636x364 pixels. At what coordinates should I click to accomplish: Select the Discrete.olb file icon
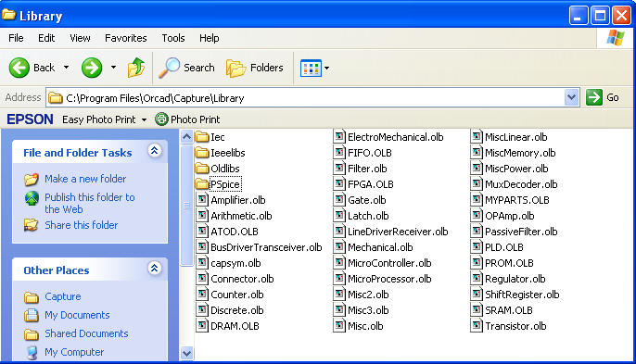click(201, 310)
